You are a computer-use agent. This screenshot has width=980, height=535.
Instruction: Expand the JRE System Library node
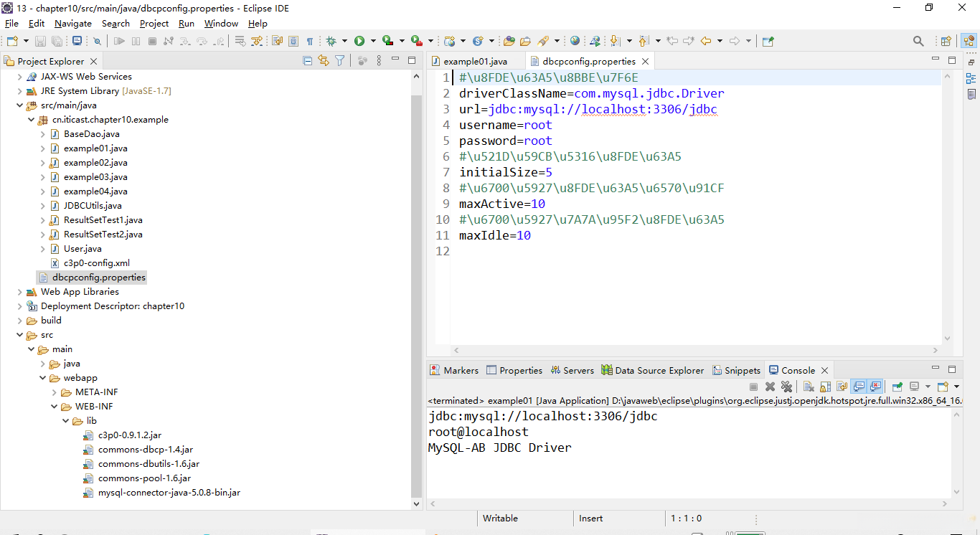[x=20, y=91]
